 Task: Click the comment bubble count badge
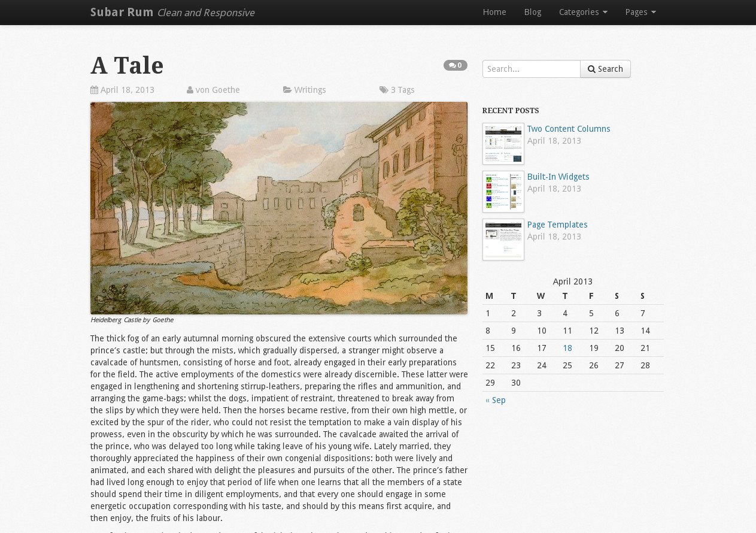coord(455,65)
